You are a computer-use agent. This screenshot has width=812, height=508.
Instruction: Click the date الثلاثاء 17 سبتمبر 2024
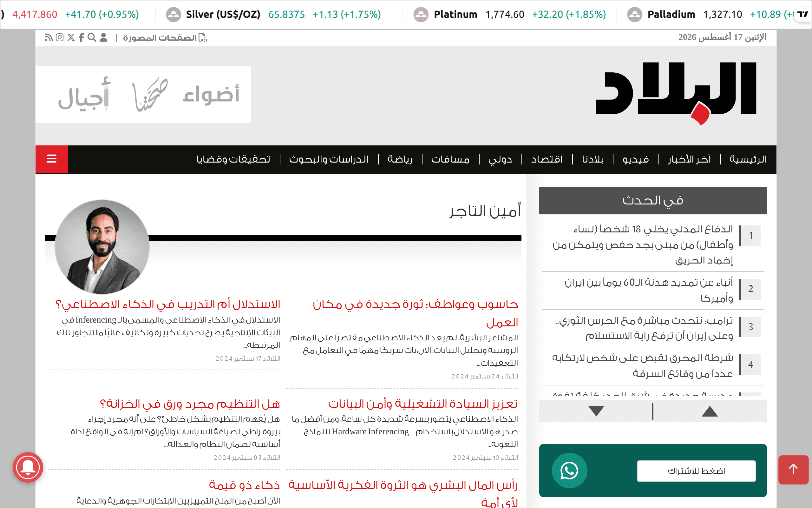(248, 358)
